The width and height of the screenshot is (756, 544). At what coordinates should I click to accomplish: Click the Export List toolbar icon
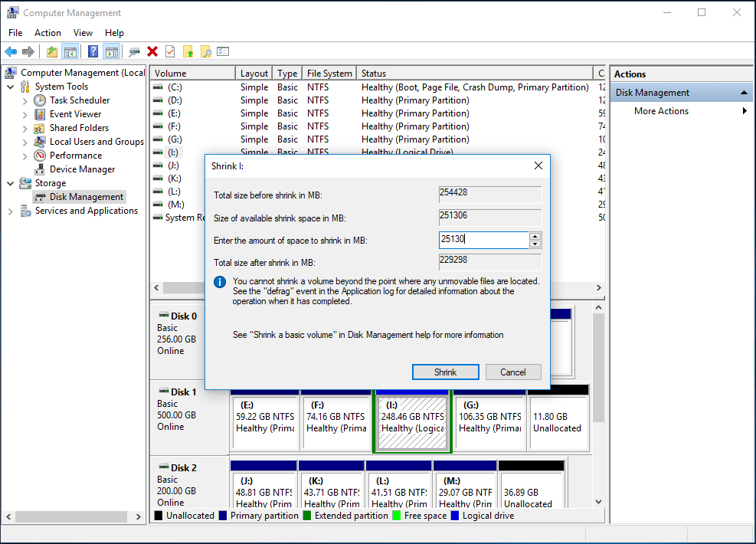click(x=223, y=51)
